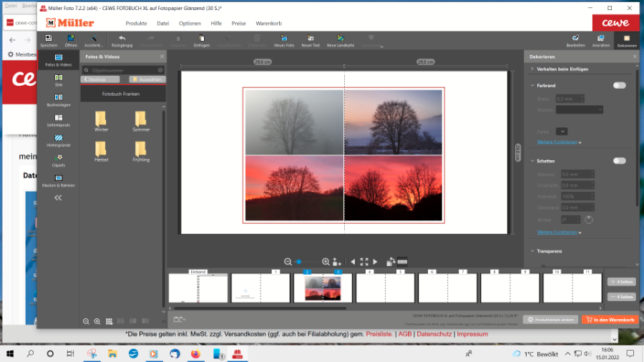Click the Speichern save icon

(x=49, y=40)
